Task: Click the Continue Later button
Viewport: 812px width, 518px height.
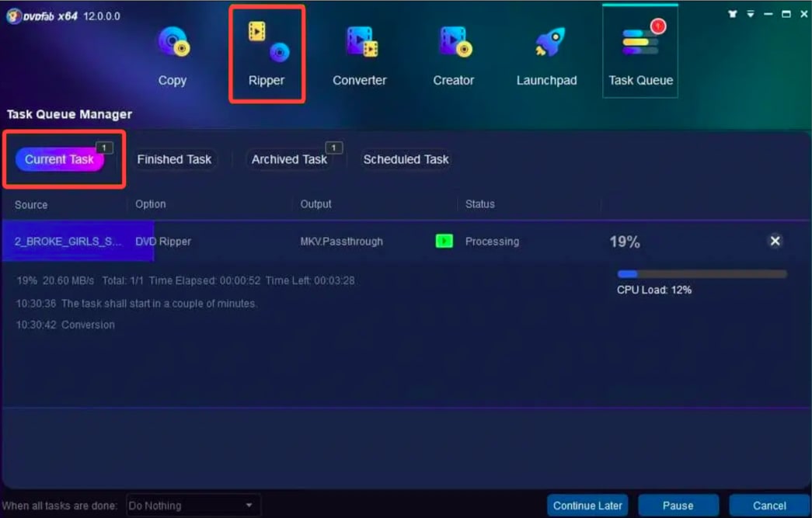Action: [587, 505]
